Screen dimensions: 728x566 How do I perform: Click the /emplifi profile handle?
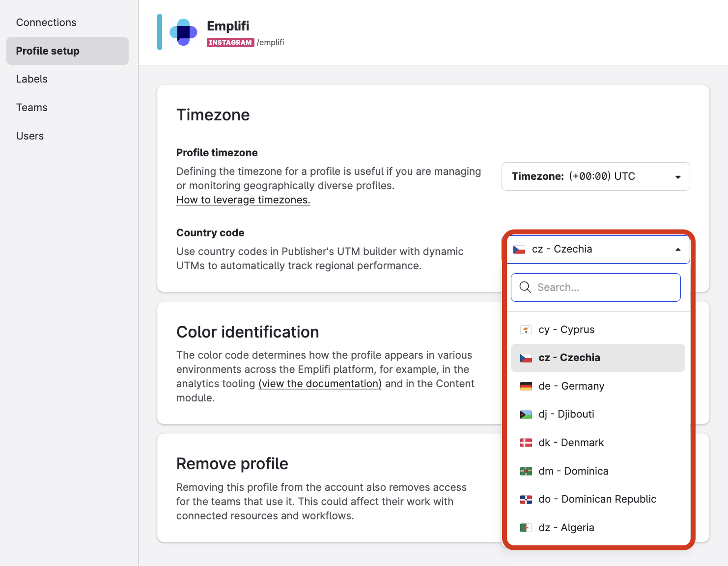point(270,43)
